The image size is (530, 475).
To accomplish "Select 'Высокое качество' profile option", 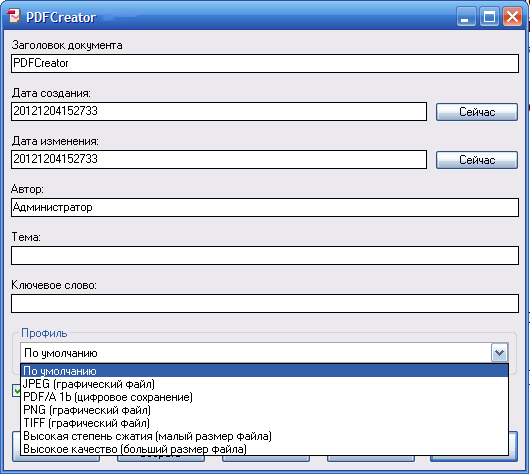I will pyautogui.click(x=264, y=449).
